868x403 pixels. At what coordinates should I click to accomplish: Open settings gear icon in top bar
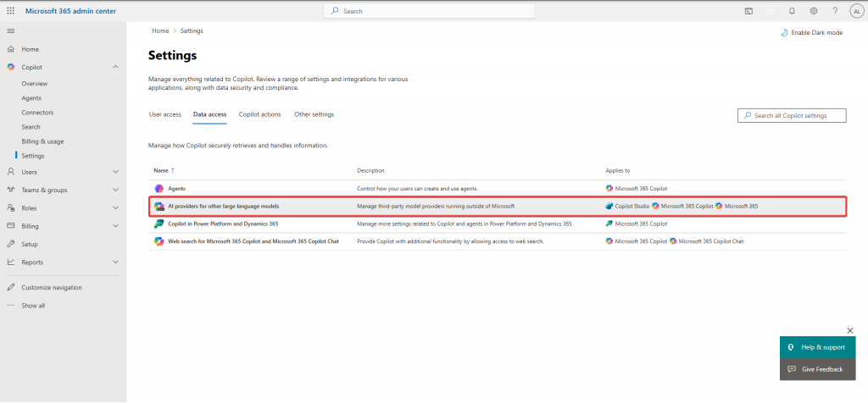click(813, 10)
